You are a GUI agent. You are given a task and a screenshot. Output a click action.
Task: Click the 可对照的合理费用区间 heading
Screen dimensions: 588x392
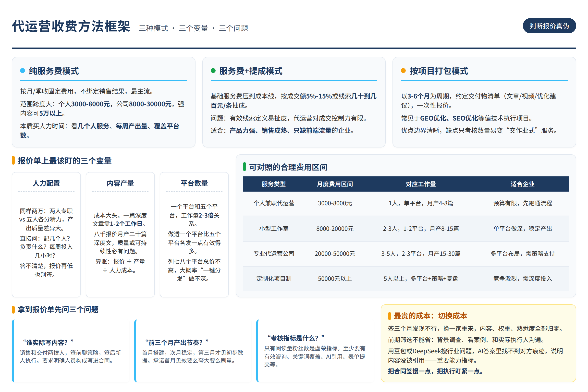tap(288, 167)
